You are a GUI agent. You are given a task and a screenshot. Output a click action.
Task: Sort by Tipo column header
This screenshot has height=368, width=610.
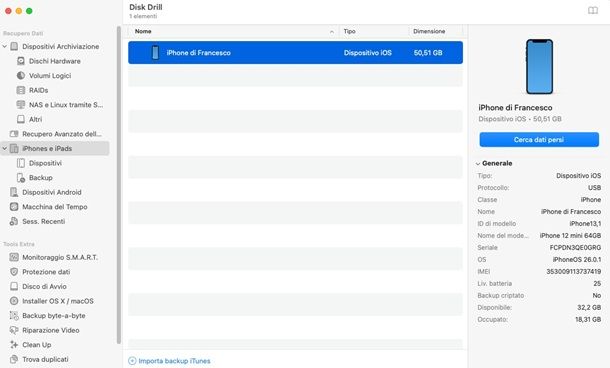click(x=349, y=31)
